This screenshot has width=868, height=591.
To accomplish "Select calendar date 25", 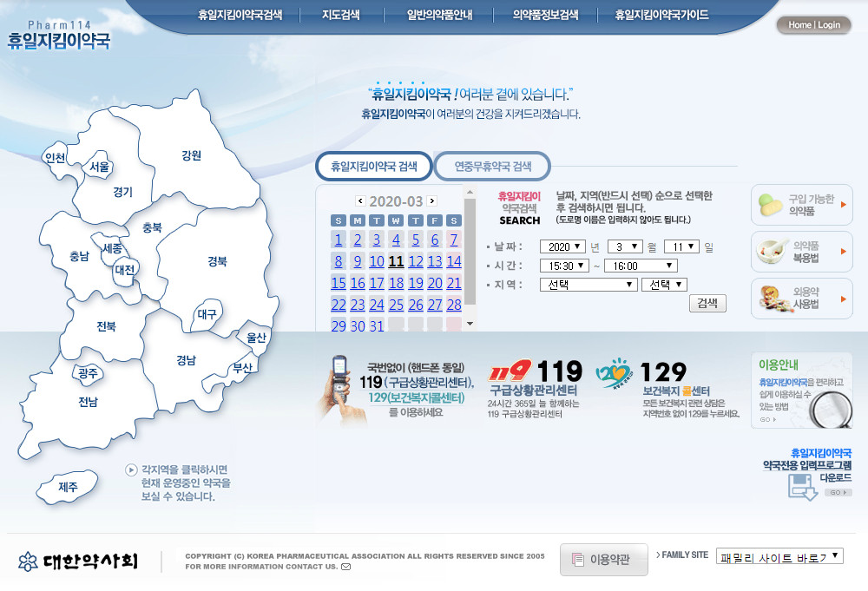I will pyautogui.click(x=396, y=305).
